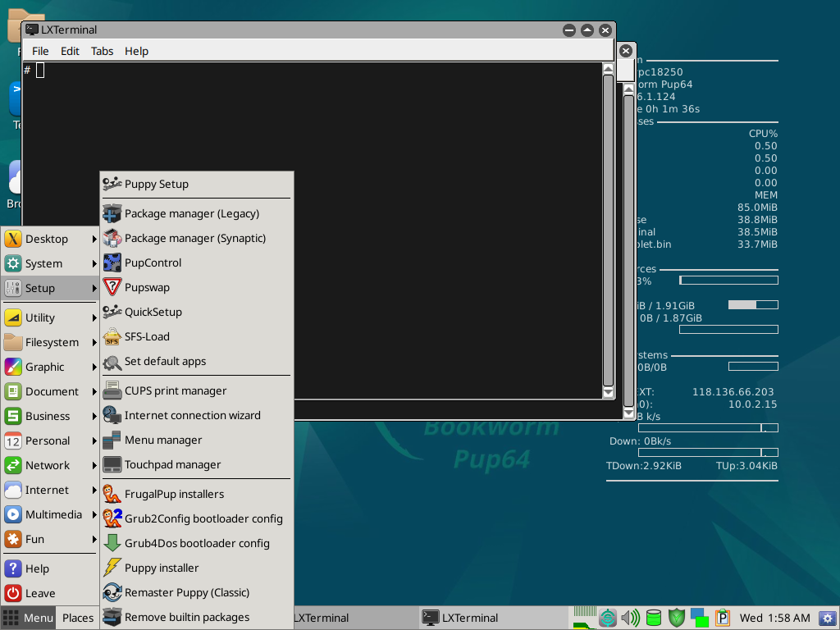
Task: Launch QuickSetup
Action: pyautogui.click(x=197, y=312)
